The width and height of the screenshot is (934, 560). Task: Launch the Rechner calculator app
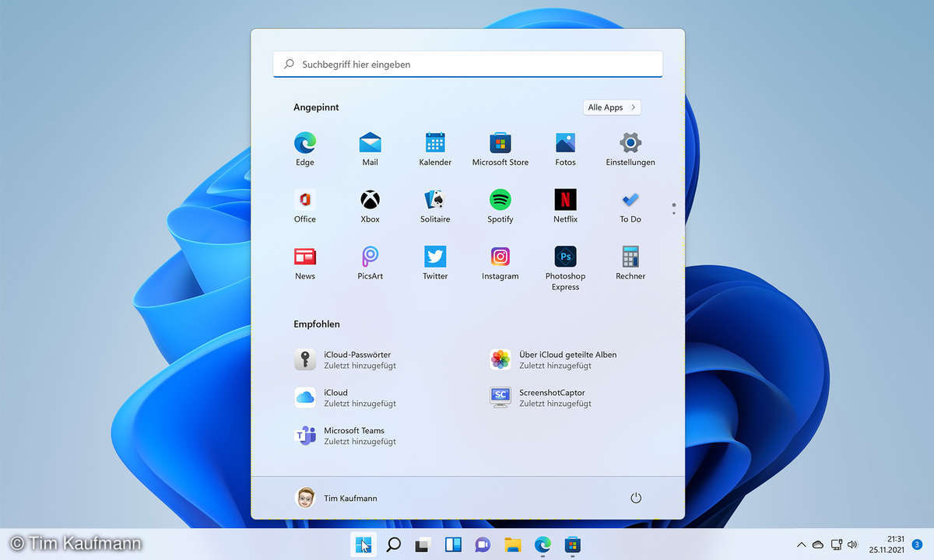click(630, 263)
